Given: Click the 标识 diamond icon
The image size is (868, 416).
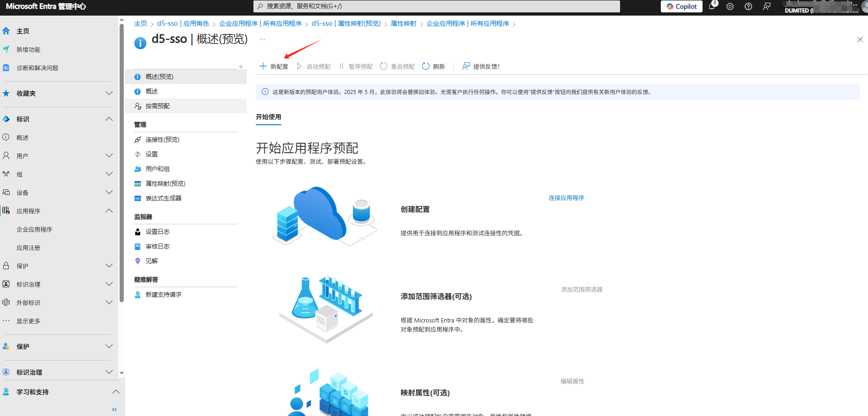Looking at the screenshot, I should [x=6, y=119].
